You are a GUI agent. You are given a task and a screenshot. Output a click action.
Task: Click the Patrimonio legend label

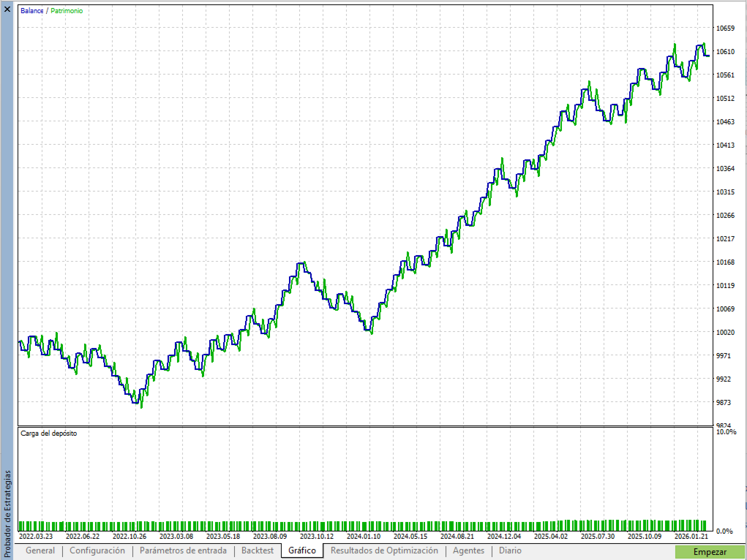pos(67,10)
